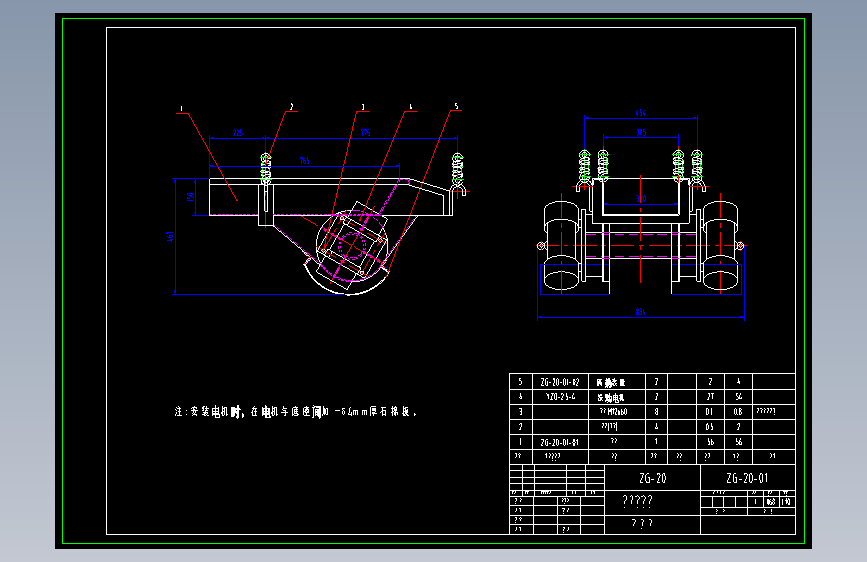The height and width of the screenshot is (562, 867).
Task: Click the 456 dimension above the springs
Action: 640,113
